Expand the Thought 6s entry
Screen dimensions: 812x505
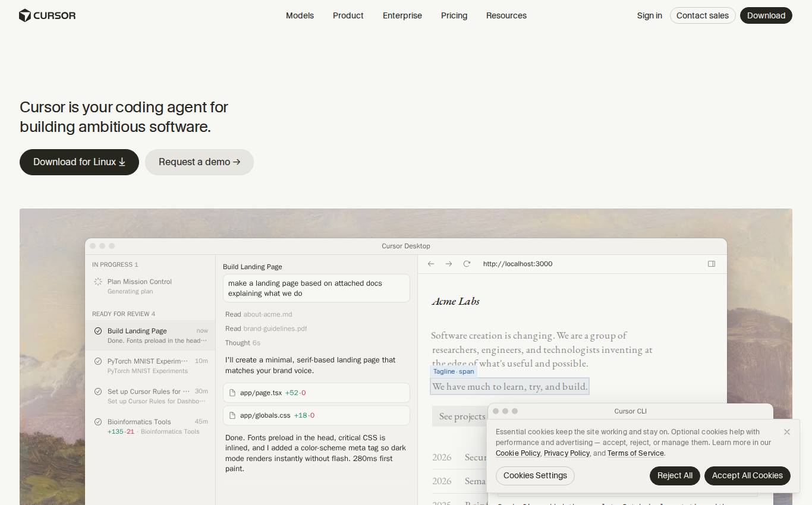(243, 343)
